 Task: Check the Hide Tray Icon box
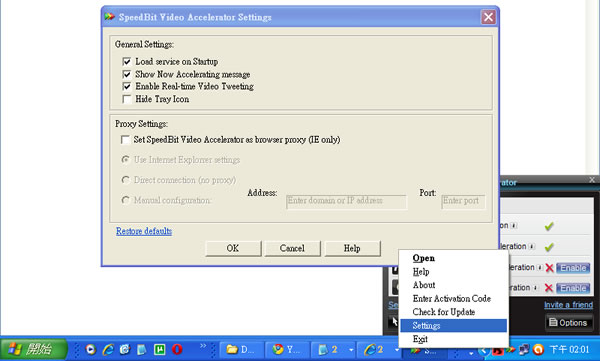pos(127,99)
